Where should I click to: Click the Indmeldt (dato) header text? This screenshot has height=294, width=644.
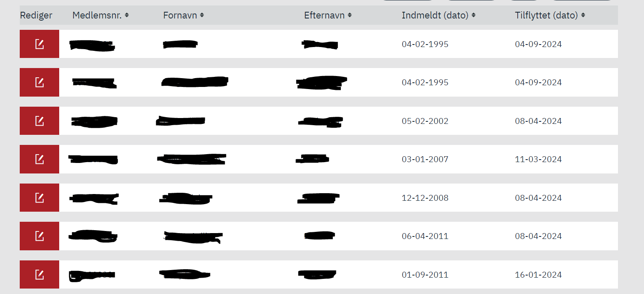pyautogui.click(x=435, y=16)
